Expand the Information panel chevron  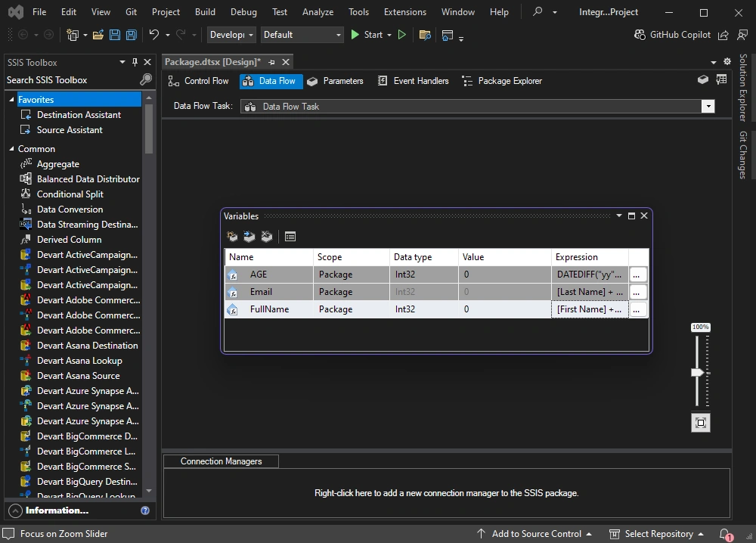click(x=15, y=510)
